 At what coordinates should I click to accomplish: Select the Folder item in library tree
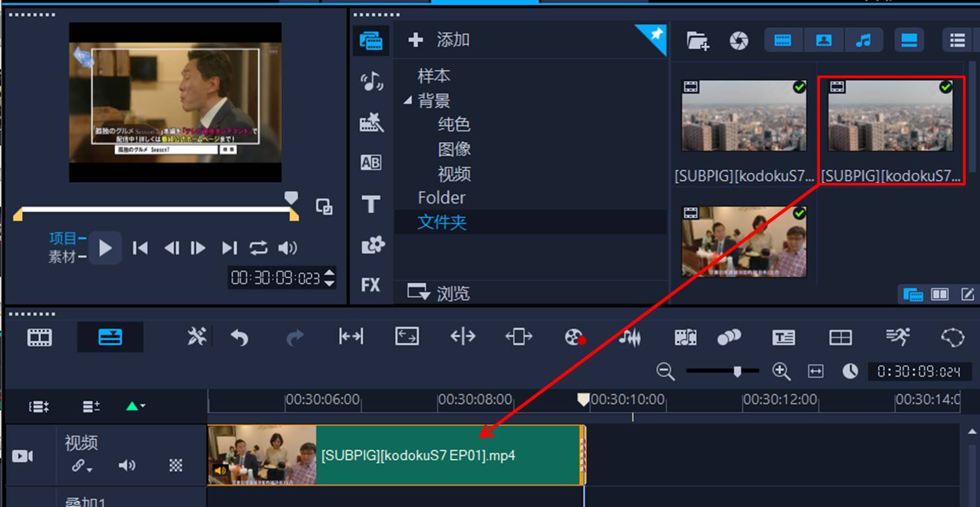pyautogui.click(x=441, y=198)
